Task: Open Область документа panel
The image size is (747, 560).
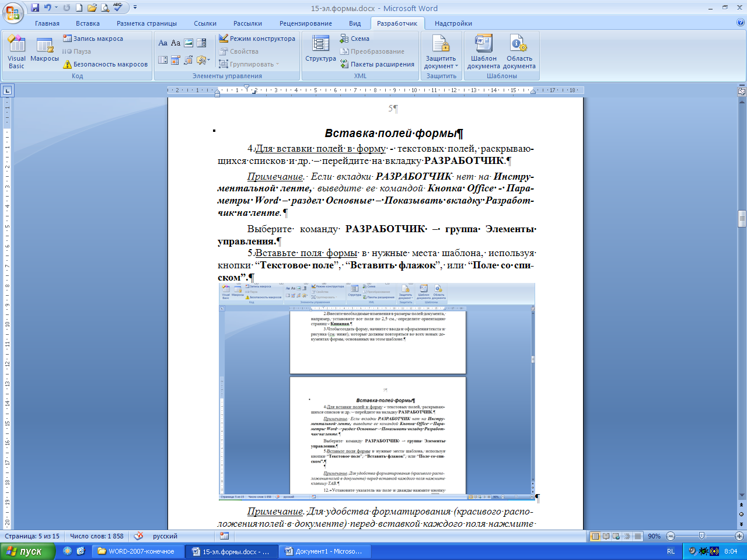Action: [x=519, y=51]
